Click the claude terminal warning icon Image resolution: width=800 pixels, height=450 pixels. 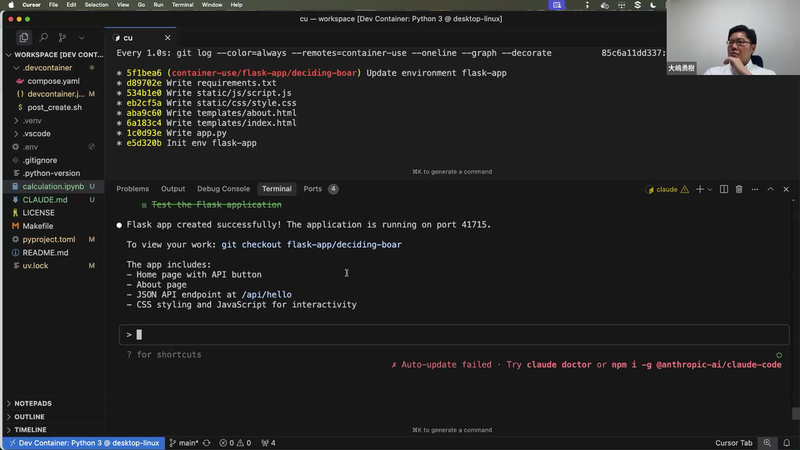pyautogui.click(x=685, y=189)
